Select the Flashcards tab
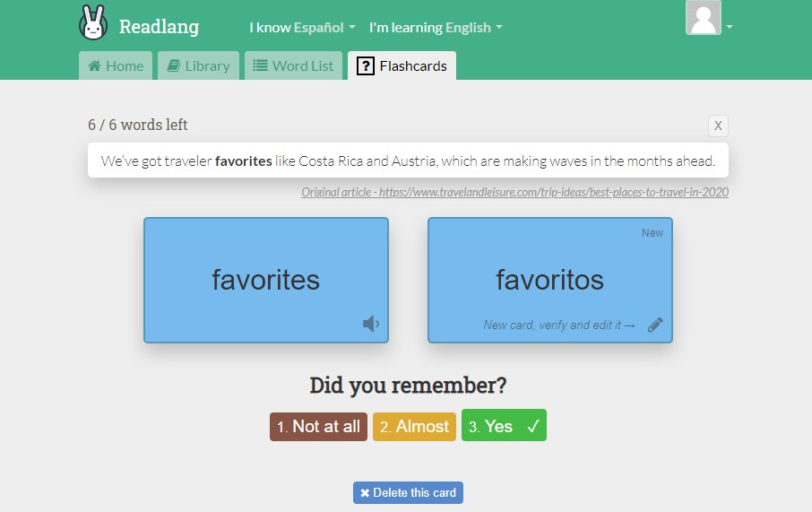 [402, 65]
